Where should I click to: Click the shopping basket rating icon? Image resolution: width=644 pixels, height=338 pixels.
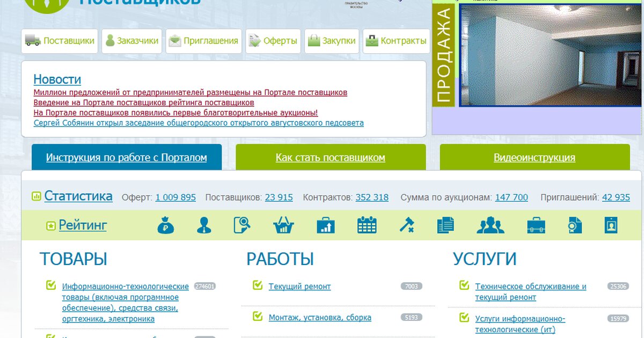[x=283, y=225]
